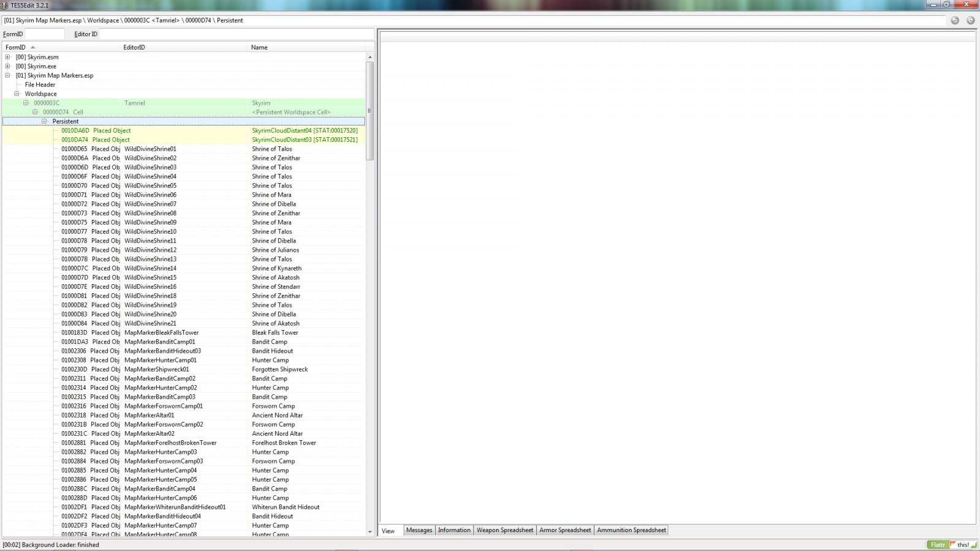
Task: Select the WildDivineShrine14 Shrine of Kynareth row
Action: pos(184,268)
